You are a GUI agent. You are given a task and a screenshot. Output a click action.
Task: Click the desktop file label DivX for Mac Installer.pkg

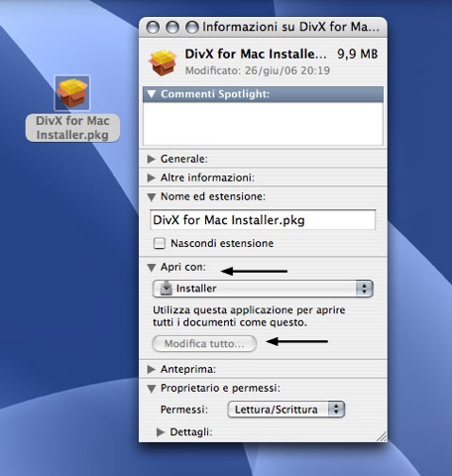pyautogui.click(x=72, y=128)
